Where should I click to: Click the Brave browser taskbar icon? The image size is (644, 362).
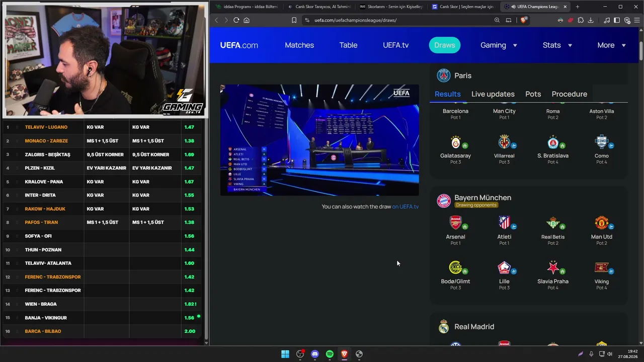(344, 354)
